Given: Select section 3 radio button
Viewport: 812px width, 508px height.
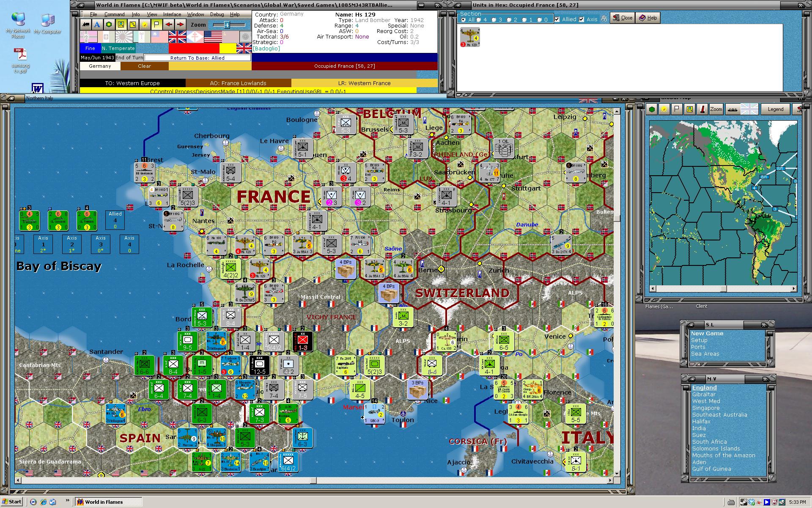Looking at the screenshot, I should [x=494, y=19].
